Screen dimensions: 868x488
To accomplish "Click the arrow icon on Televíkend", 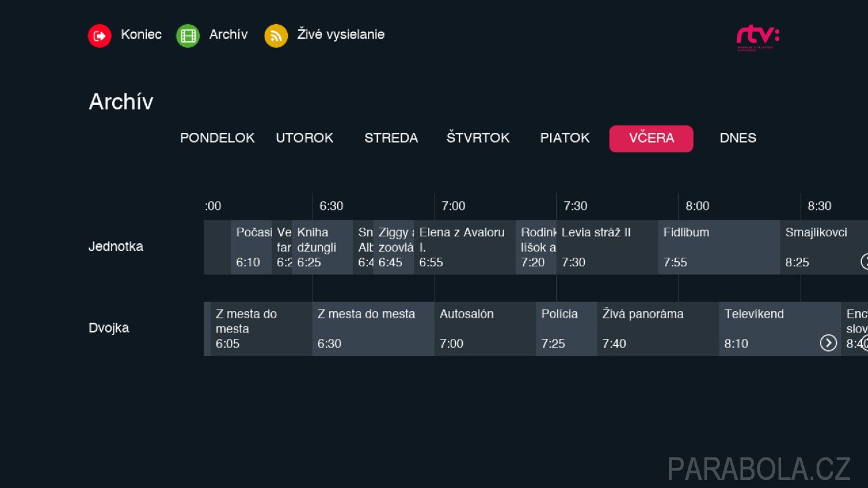I will point(828,342).
